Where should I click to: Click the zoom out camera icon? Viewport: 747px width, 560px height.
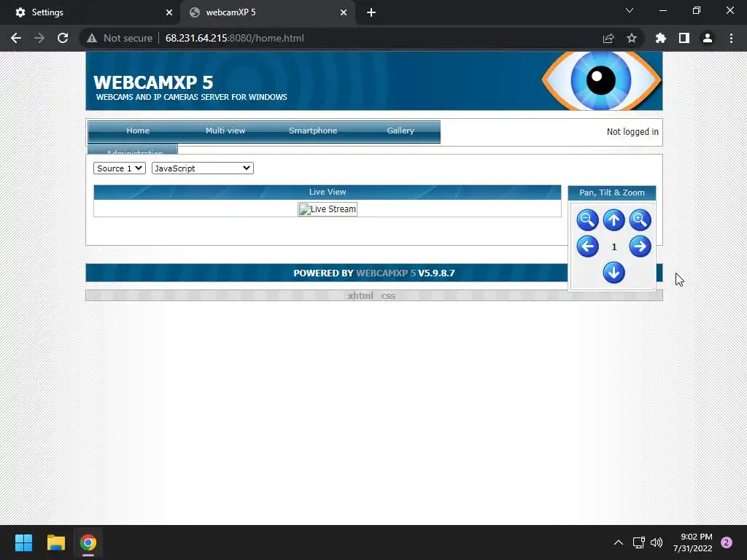click(x=587, y=220)
